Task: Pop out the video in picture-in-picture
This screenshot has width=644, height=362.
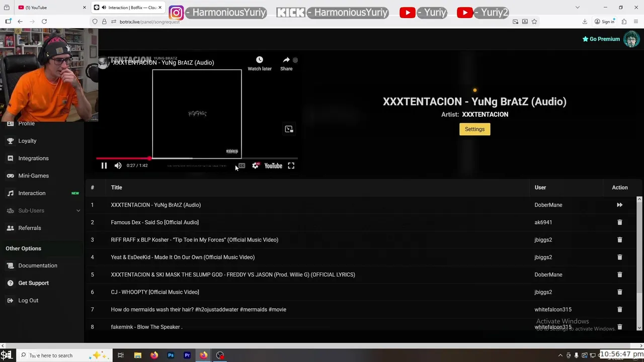Action: point(289,129)
